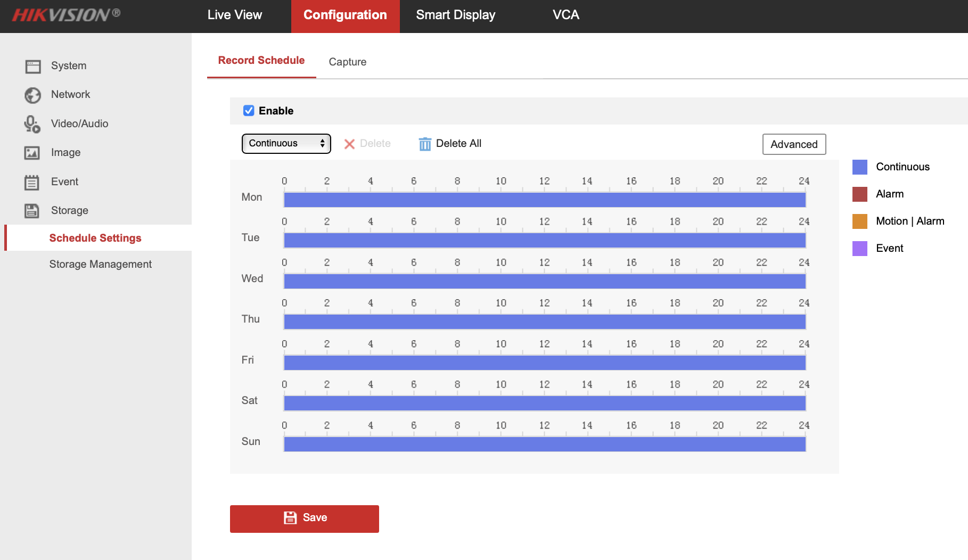Click the Image picture icon in sidebar
The width and height of the screenshot is (968, 560).
click(x=32, y=153)
